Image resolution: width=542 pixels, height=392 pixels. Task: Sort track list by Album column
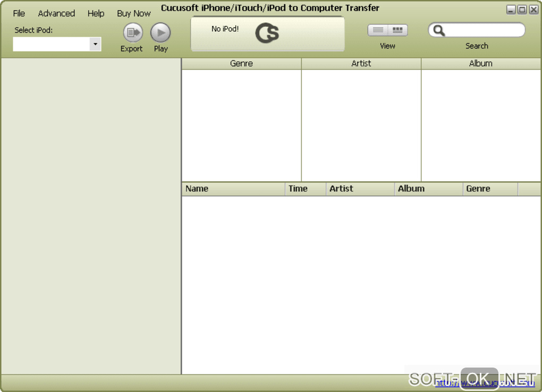pyautogui.click(x=429, y=189)
